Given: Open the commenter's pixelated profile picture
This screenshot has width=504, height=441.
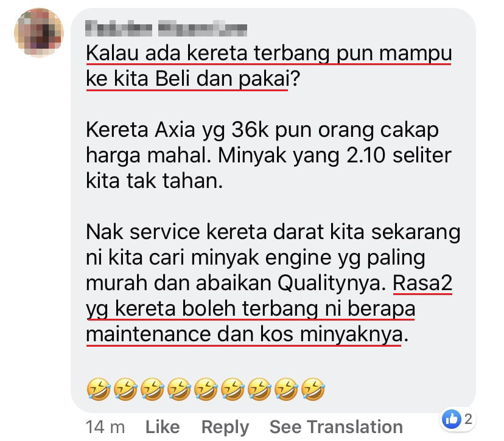Looking at the screenshot, I should [x=38, y=33].
